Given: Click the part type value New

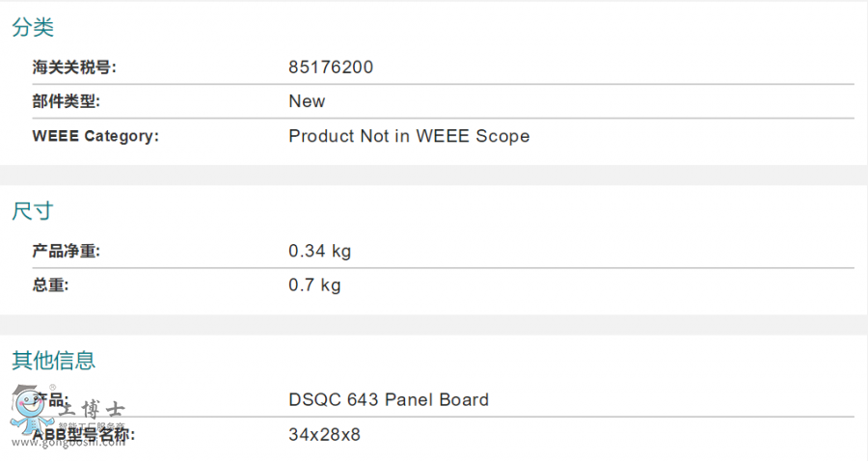Looking at the screenshot, I should click(x=307, y=101).
